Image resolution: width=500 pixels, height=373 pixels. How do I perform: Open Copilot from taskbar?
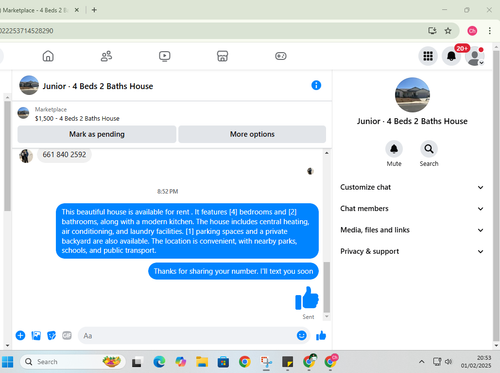tap(180, 362)
